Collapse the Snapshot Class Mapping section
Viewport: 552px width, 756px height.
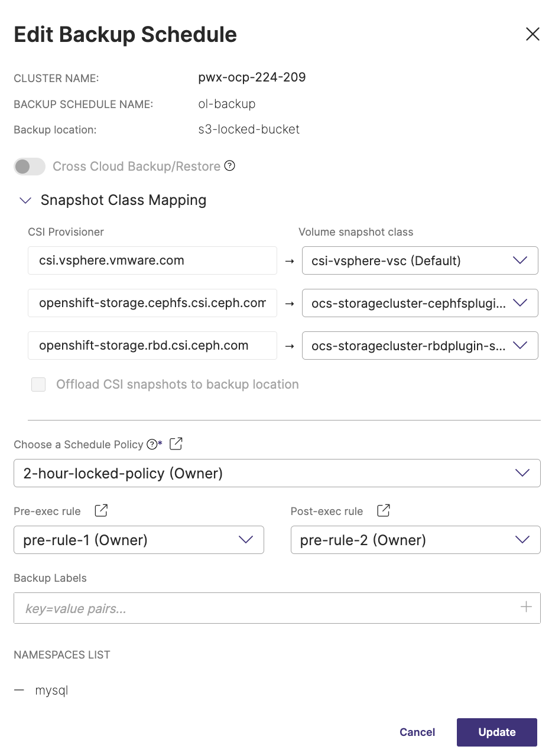click(25, 200)
